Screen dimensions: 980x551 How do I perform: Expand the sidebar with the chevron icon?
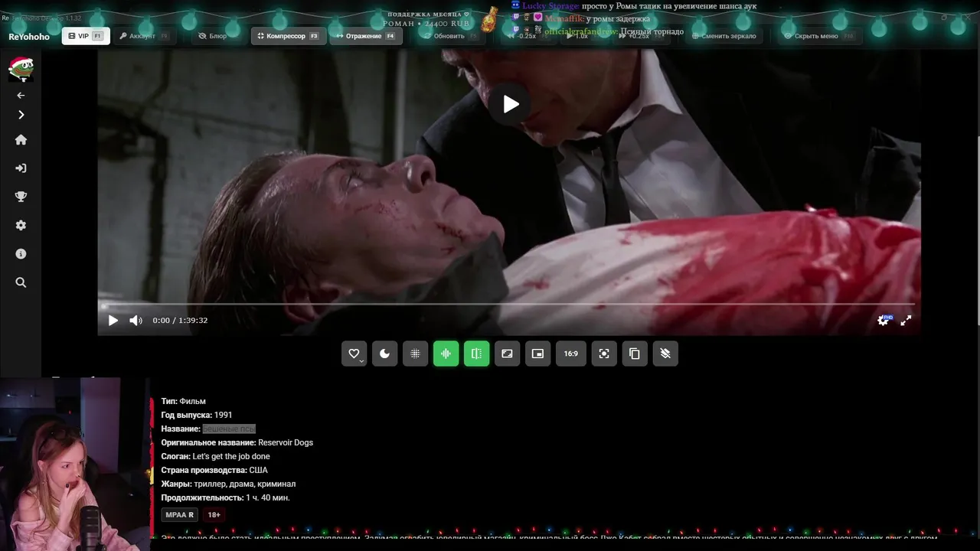coord(21,115)
